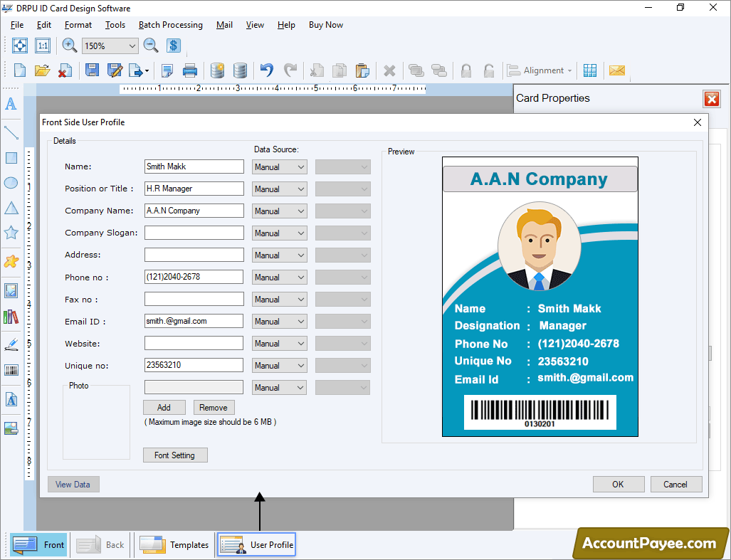
Task: Click the floppy disk save icon
Action: [x=92, y=70]
